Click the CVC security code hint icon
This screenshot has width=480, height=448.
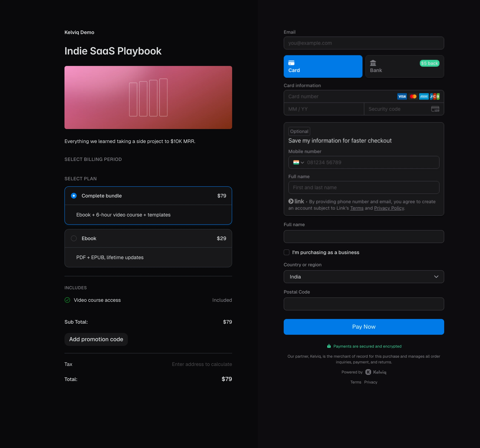click(435, 109)
